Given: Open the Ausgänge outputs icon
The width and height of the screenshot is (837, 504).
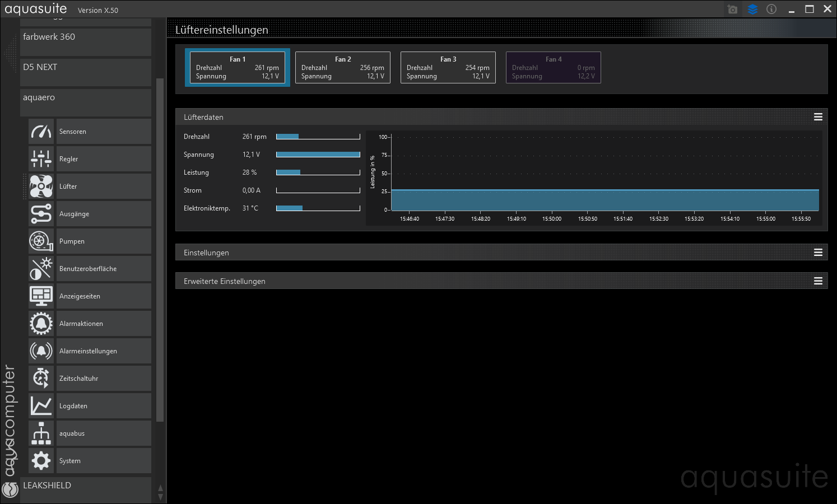Looking at the screenshot, I should pyautogui.click(x=41, y=214).
